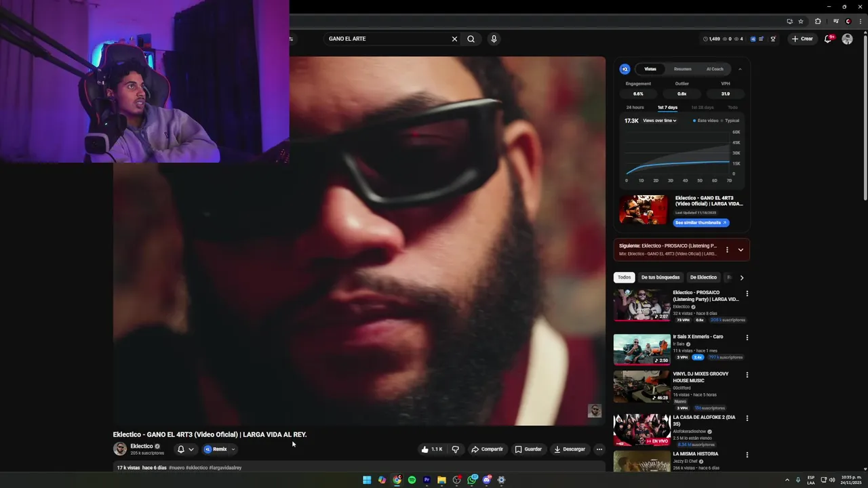Switch to the Resumen tab
Viewport: 868px width, 488px height.
coord(683,69)
